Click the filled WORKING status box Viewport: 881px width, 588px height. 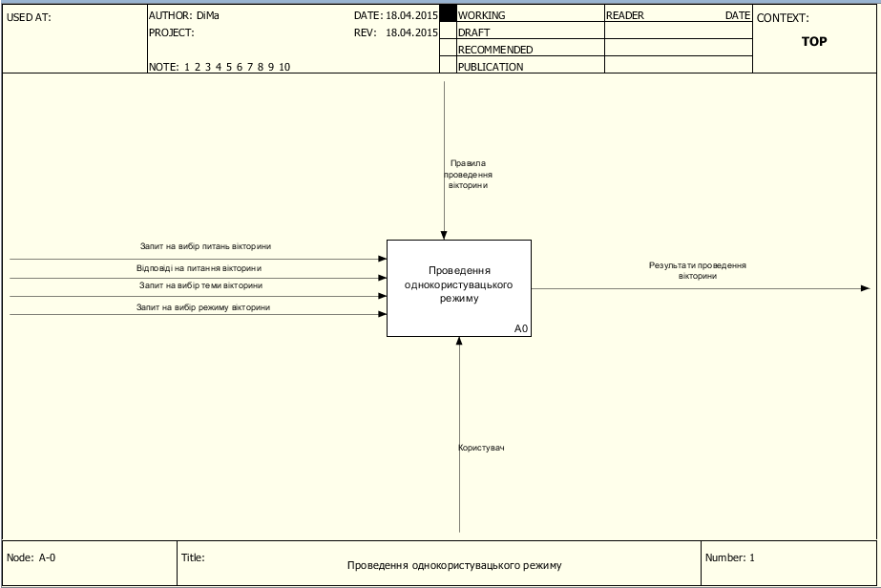(x=448, y=13)
